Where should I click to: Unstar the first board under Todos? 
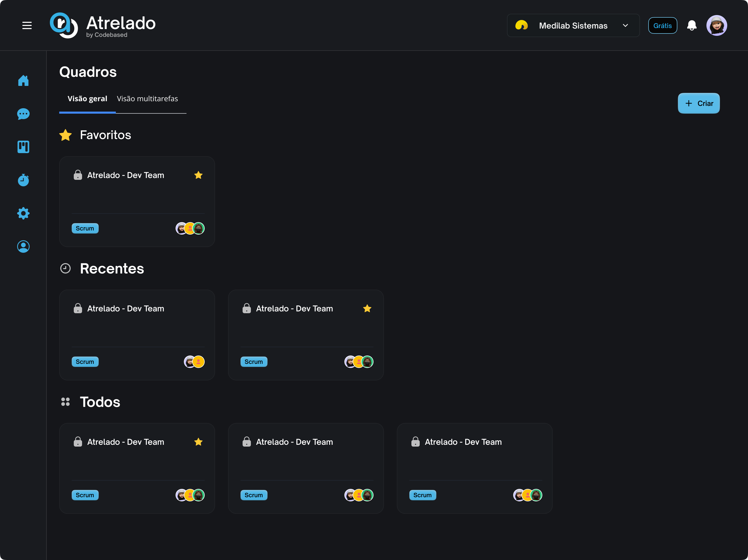(x=198, y=442)
